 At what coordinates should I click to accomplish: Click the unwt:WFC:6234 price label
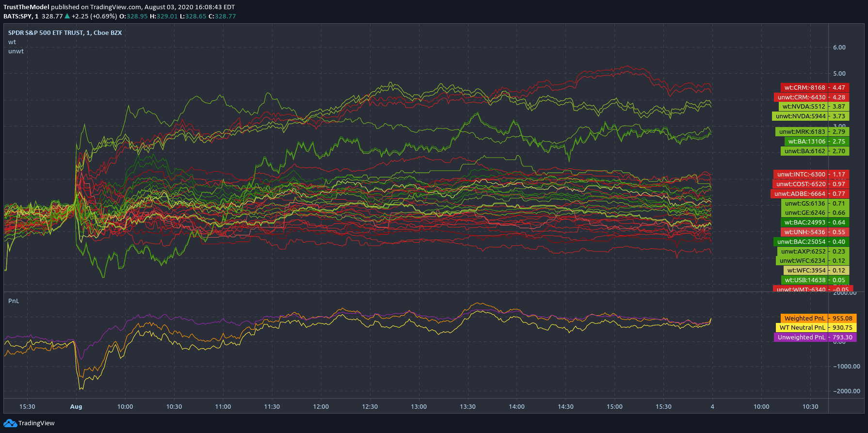point(812,261)
